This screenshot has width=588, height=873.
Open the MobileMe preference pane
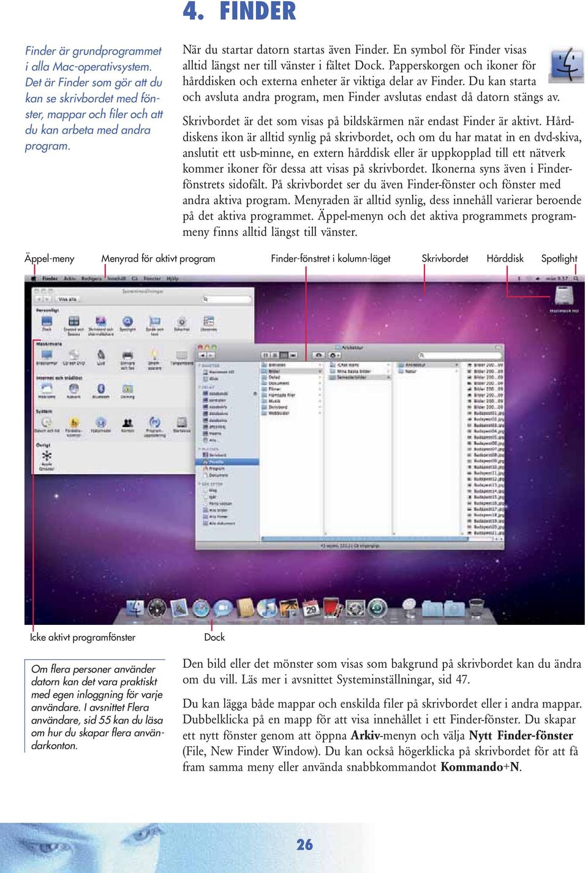pyautogui.click(x=47, y=391)
